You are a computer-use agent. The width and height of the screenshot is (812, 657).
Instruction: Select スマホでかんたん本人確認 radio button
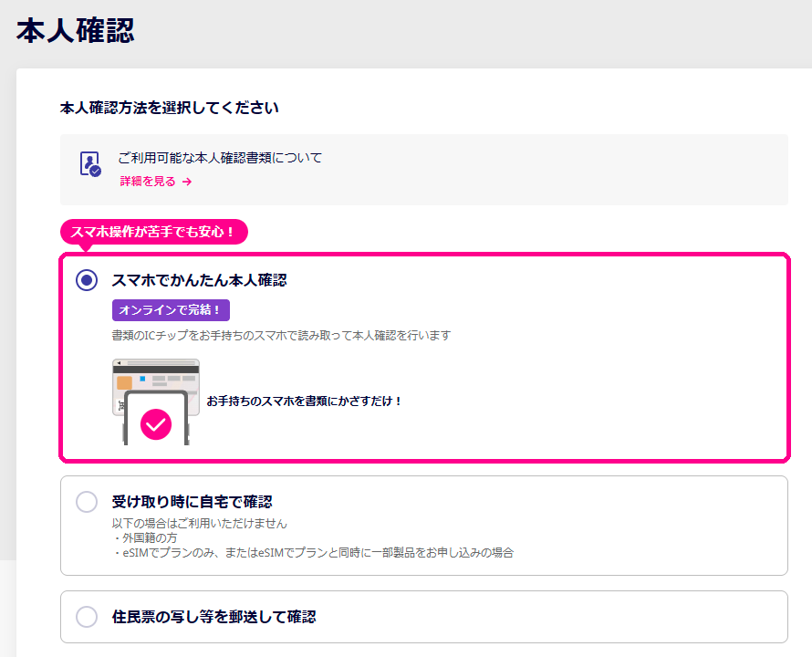[x=87, y=280]
